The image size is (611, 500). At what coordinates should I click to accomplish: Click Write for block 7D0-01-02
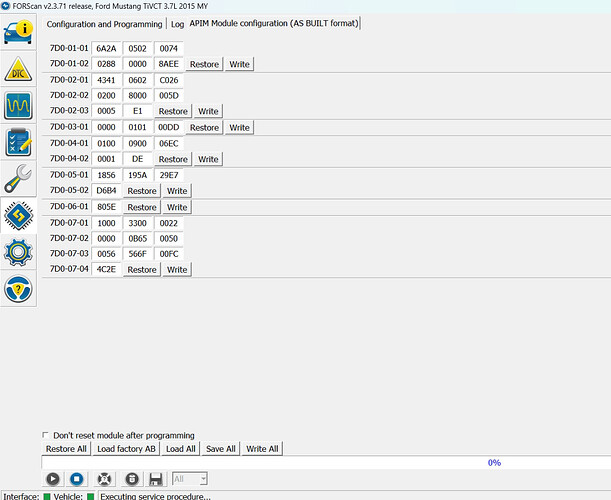point(239,64)
